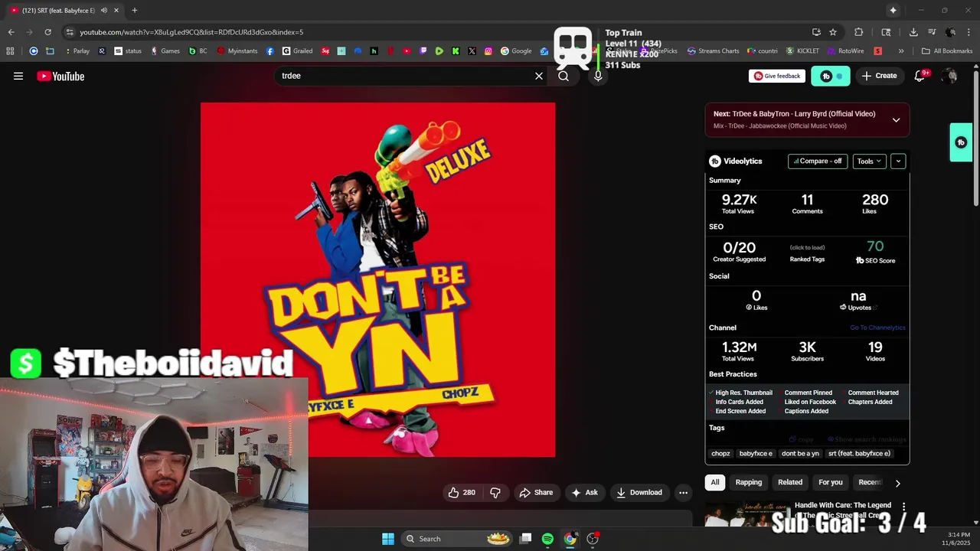Image resolution: width=980 pixels, height=551 pixels.
Task: Open the Streams Charts bookmark
Action: (713, 51)
